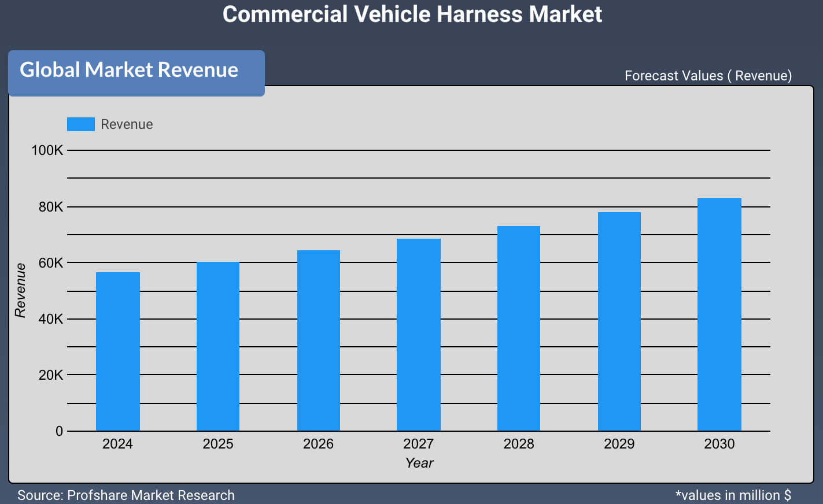This screenshot has height=504, width=823.
Task: Click the 2026 x-axis label
Action: click(x=318, y=444)
